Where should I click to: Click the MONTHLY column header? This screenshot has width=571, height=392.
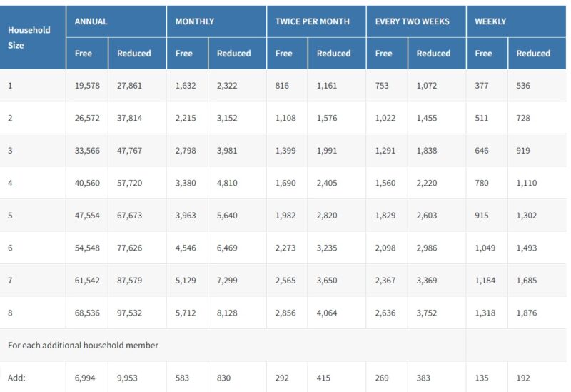click(194, 21)
